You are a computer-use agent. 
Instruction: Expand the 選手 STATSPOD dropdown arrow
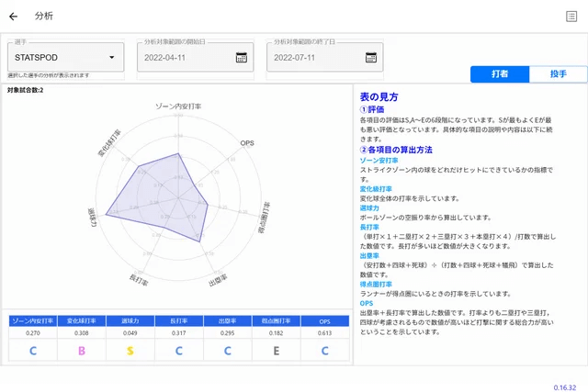pos(111,57)
